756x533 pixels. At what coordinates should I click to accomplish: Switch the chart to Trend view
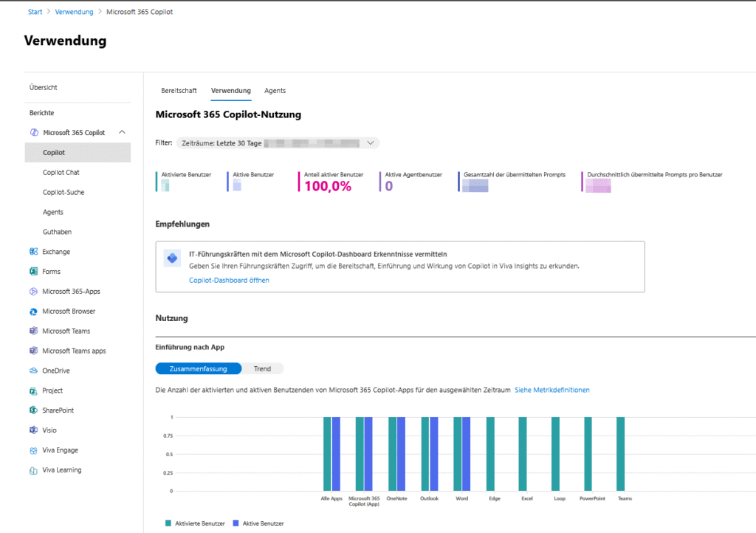[x=264, y=368]
